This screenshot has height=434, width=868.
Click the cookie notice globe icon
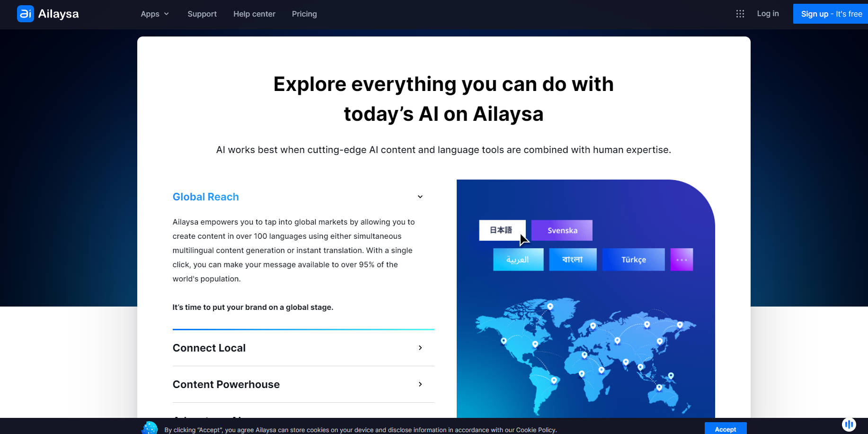point(150,428)
